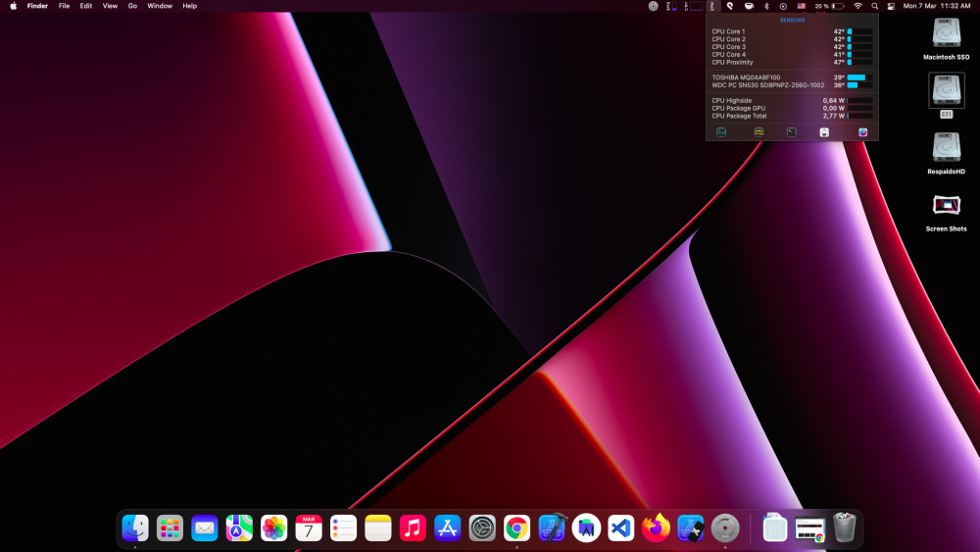
Task: Click the CPU Package Total row
Action: point(792,116)
